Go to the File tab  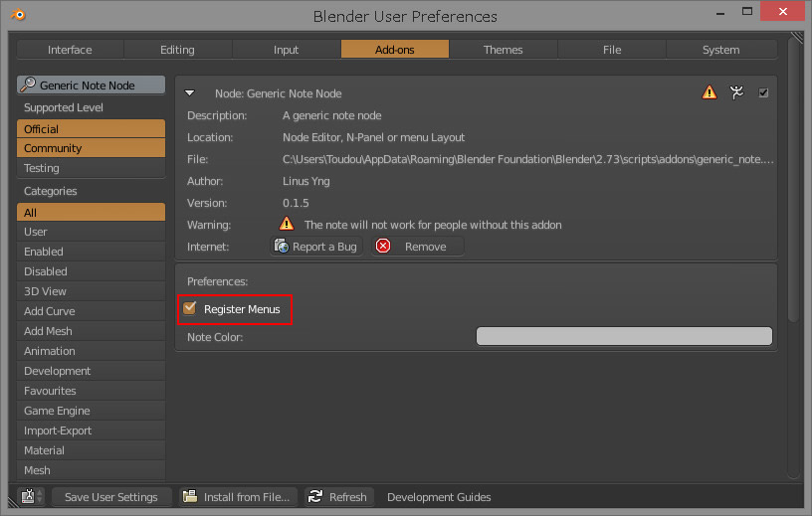612,50
